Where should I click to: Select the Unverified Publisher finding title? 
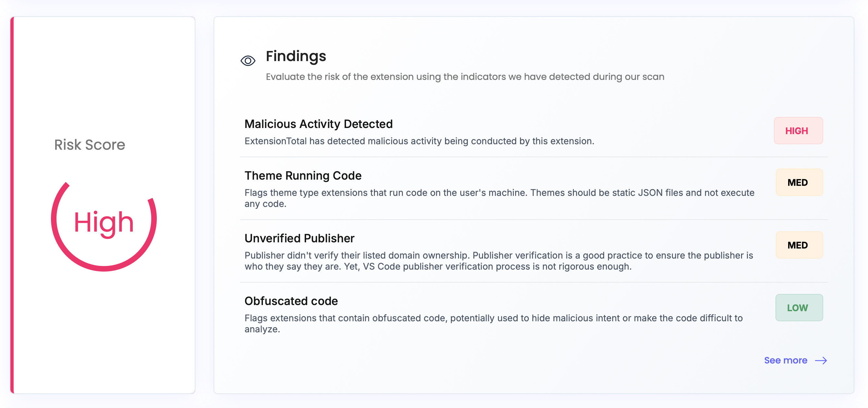point(299,238)
